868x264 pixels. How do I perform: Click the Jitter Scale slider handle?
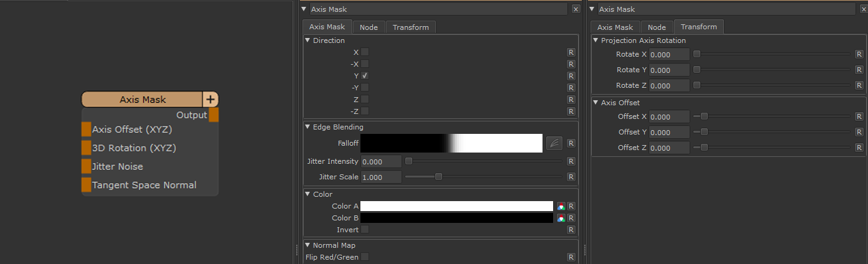[x=438, y=177]
